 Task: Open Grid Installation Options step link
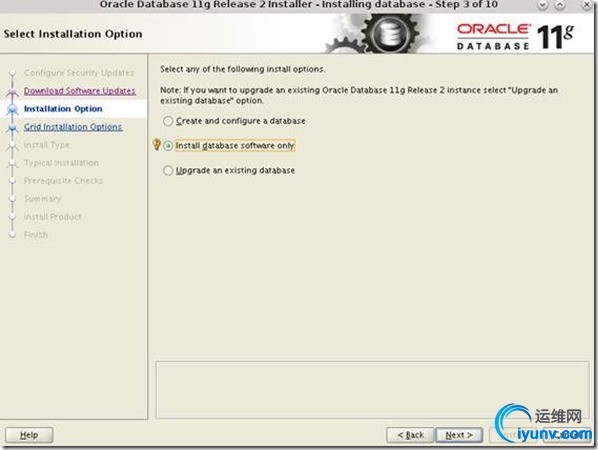[73, 127]
